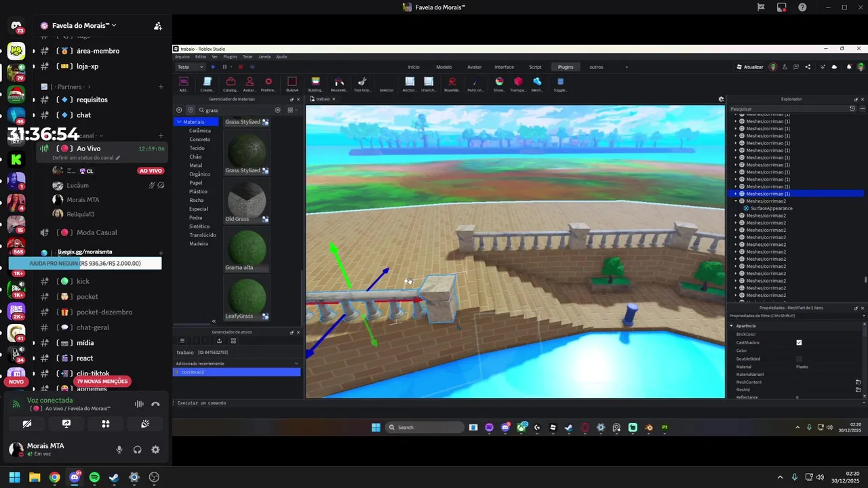This screenshot has width=868, height=488.
Task: Click the Add plugin icon
Action: point(184,82)
